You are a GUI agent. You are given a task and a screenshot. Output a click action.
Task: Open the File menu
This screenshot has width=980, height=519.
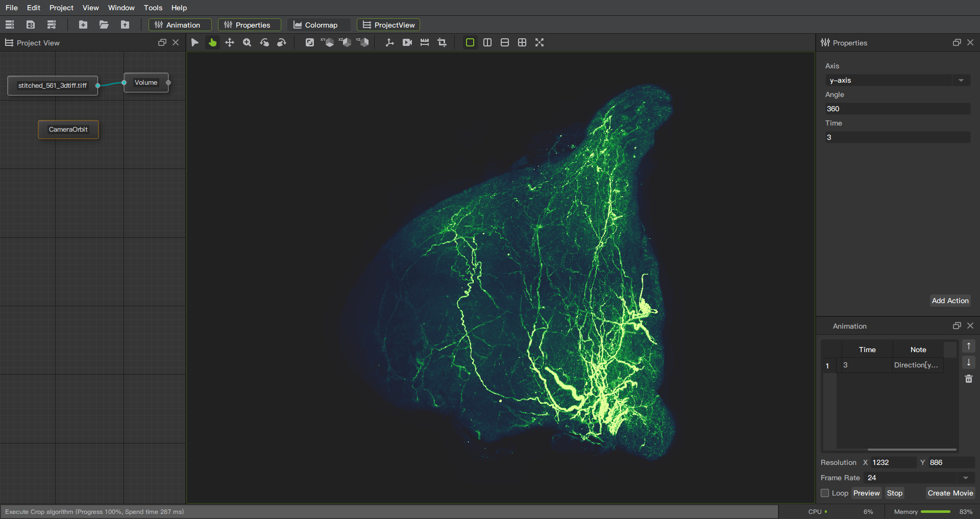12,8
